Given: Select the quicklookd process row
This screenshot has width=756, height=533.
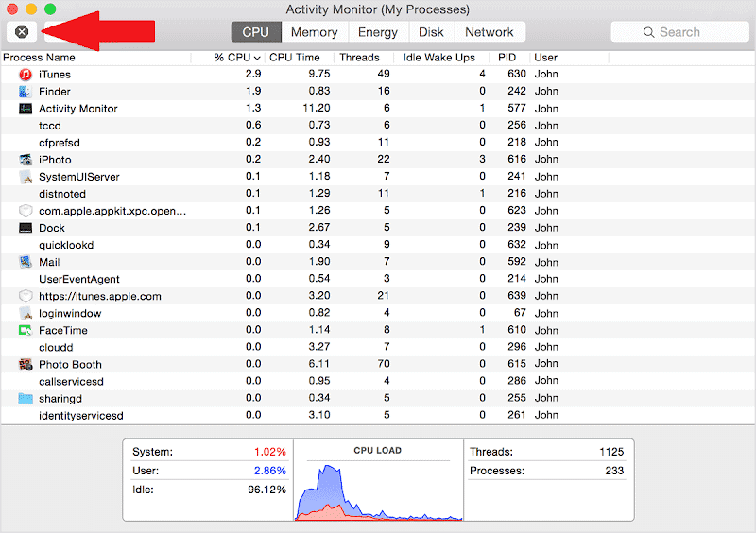Looking at the screenshot, I should [x=377, y=245].
